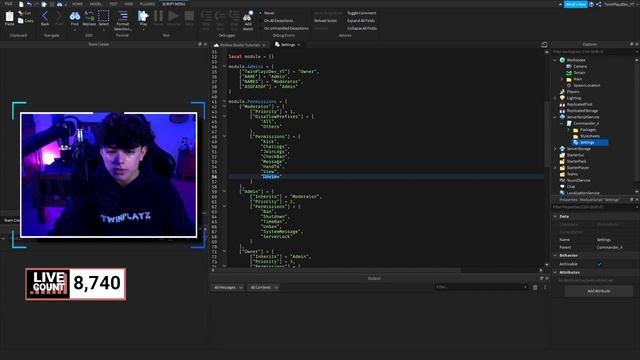The width and height of the screenshot is (640, 360).
Task: Click Collapse All Folds action
Action: pos(362,28)
